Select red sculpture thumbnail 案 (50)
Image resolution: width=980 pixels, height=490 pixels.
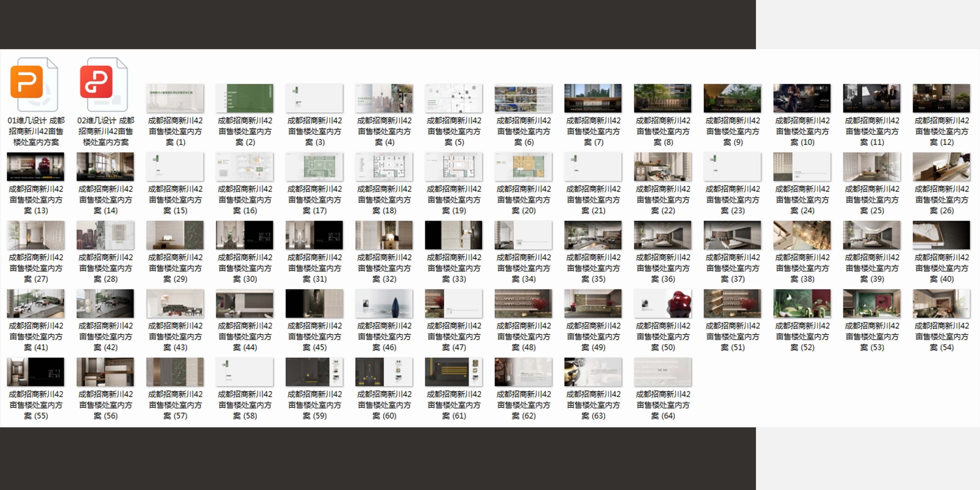coord(662,304)
